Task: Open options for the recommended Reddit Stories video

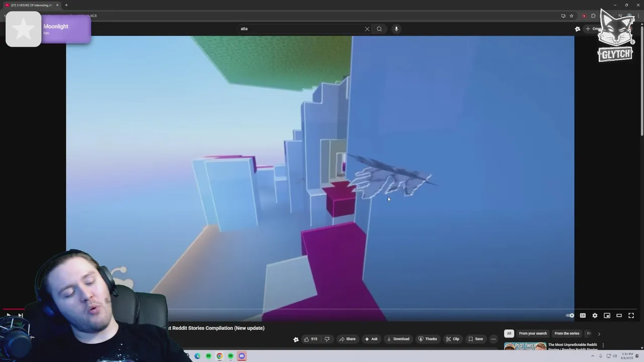Action: tap(603, 345)
